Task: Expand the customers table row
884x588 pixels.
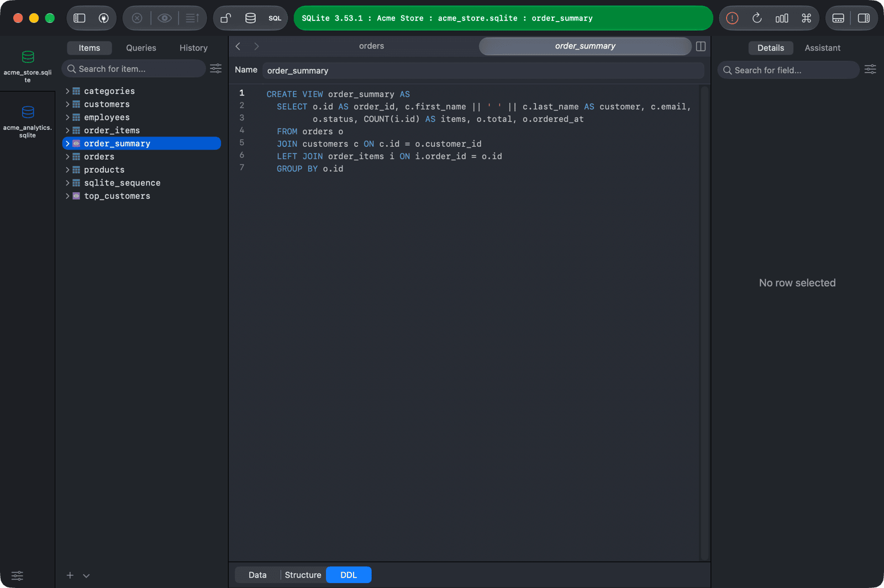Action: (67, 104)
